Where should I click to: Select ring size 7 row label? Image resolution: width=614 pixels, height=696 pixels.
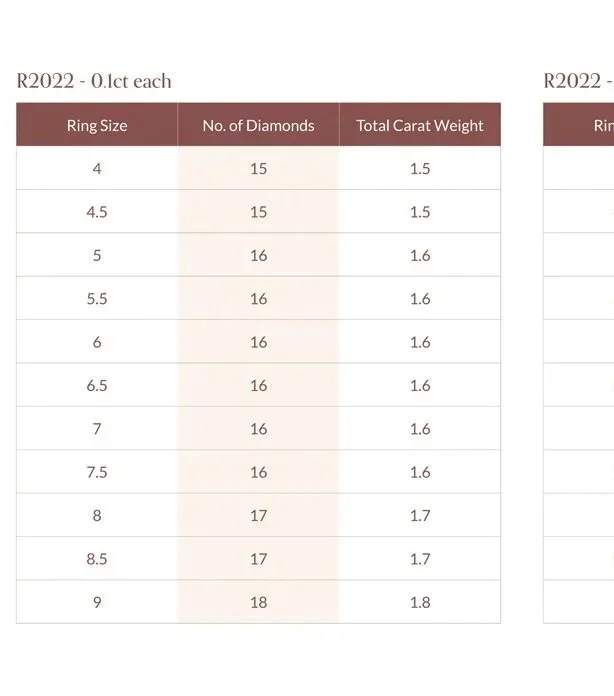tap(97, 428)
